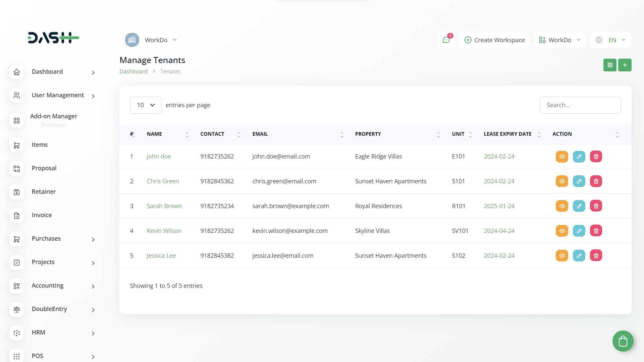Open Invoice in the sidebar
644x362 pixels.
coord(42,215)
